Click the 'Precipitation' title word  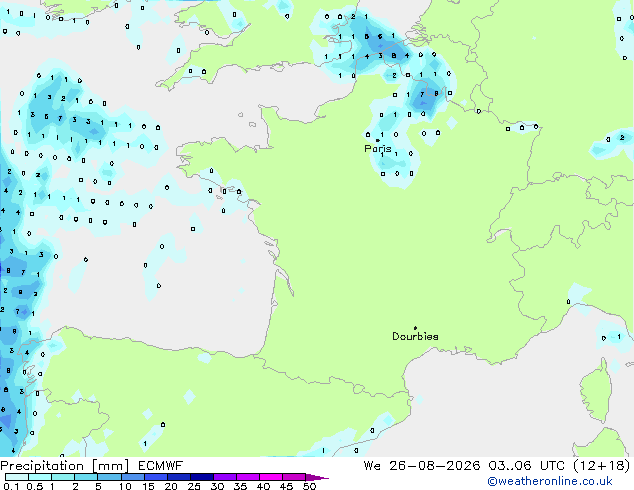(x=42, y=466)
